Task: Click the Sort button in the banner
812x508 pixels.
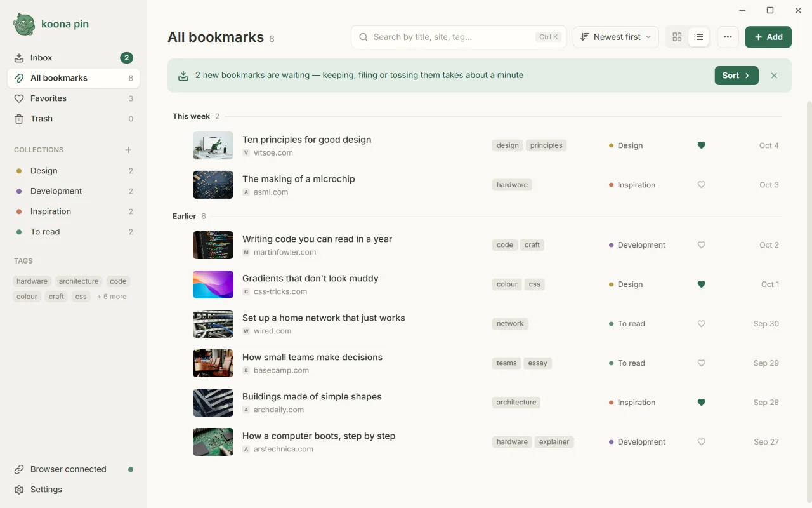Action: coord(737,76)
